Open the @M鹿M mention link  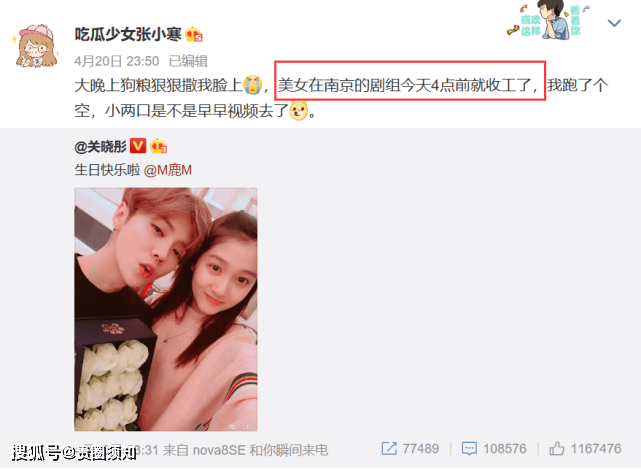168,170
